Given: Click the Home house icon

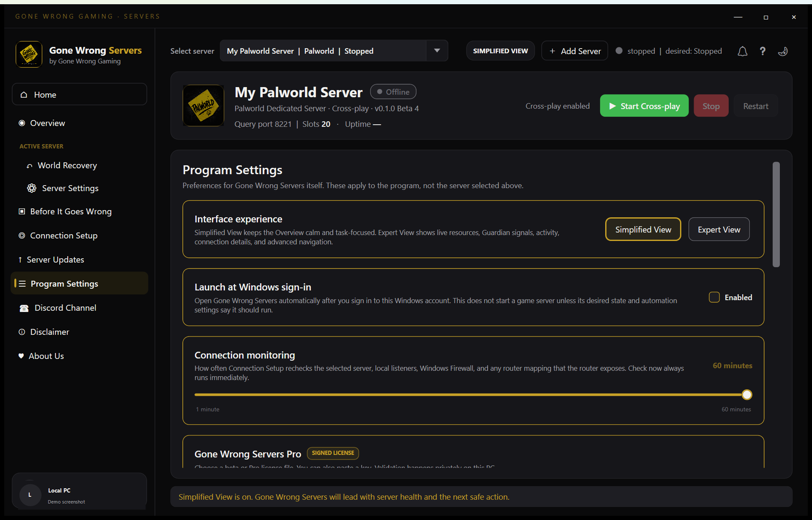Looking at the screenshot, I should [24, 95].
